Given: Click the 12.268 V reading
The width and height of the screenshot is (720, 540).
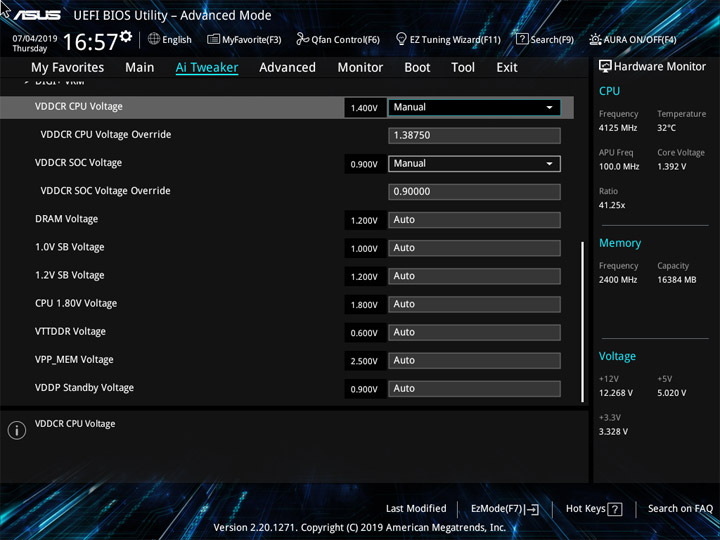Looking at the screenshot, I should tap(616, 393).
